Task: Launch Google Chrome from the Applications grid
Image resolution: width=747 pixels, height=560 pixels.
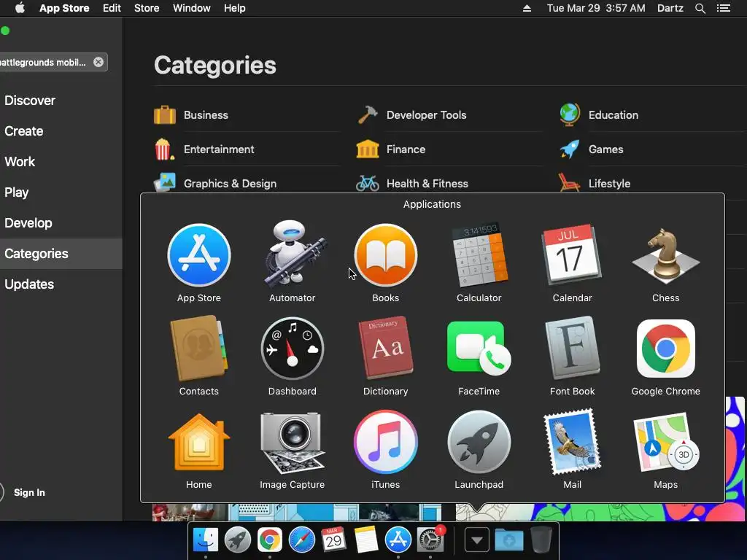Action: pyautogui.click(x=665, y=349)
